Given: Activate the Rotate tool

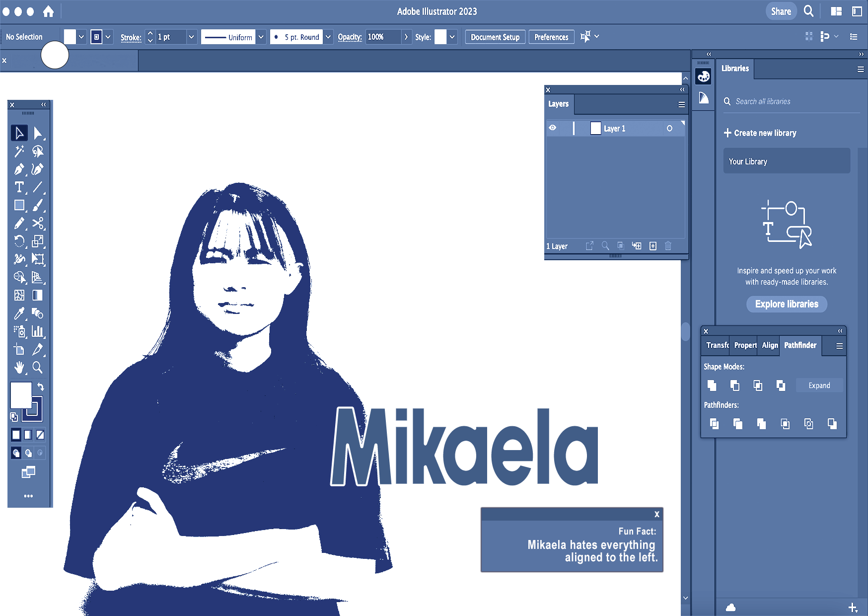Looking at the screenshot, I should click(x=19, y=241).
